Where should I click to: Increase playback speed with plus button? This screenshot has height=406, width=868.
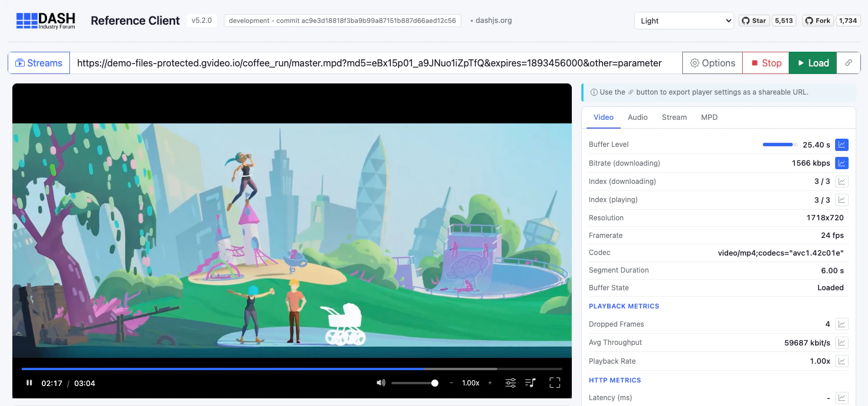coord(490,383)
